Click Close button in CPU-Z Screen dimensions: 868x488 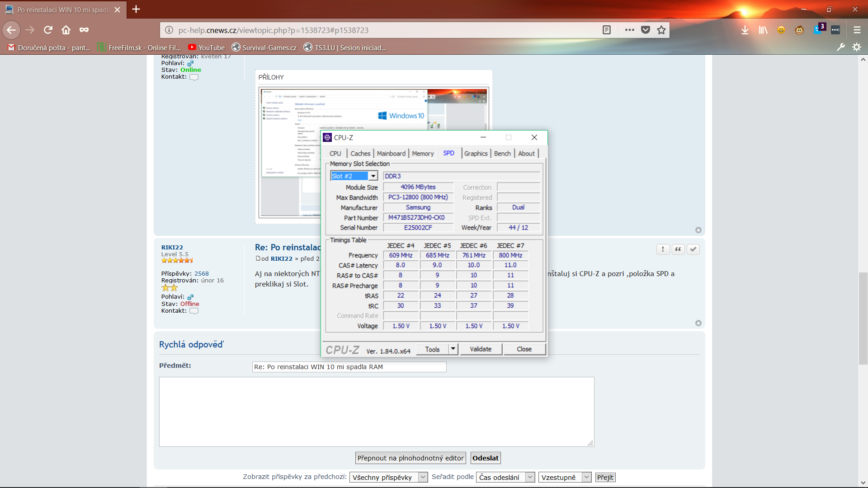coord(524,349)
